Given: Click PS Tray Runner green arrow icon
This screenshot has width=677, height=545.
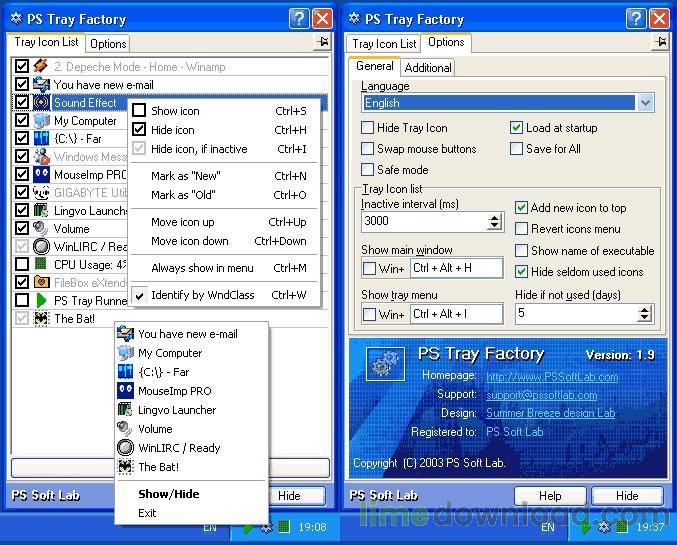Looking at the screenshot, I should [41, 300].
